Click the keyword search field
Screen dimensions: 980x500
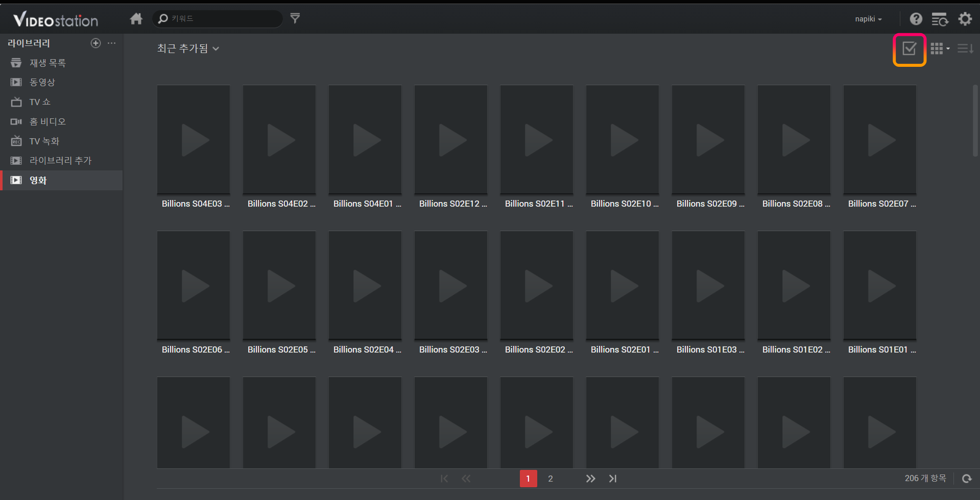[218, 19]
